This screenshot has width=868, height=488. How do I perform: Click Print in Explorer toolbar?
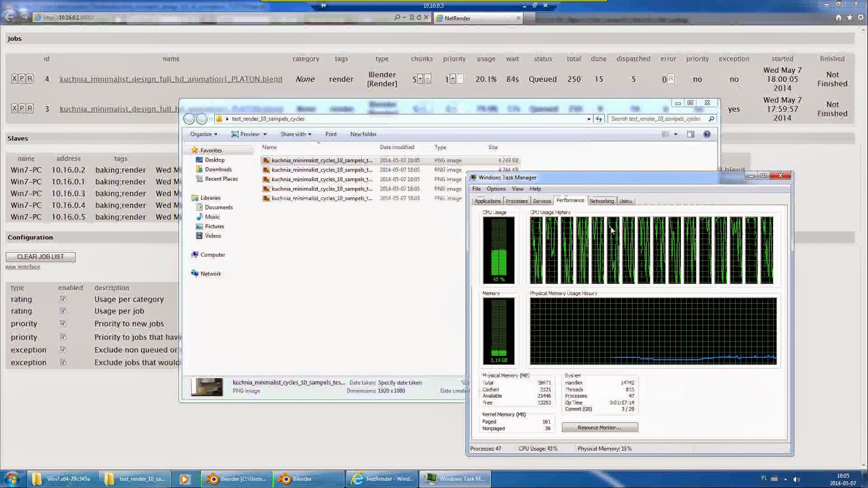(x=331, y=134)
